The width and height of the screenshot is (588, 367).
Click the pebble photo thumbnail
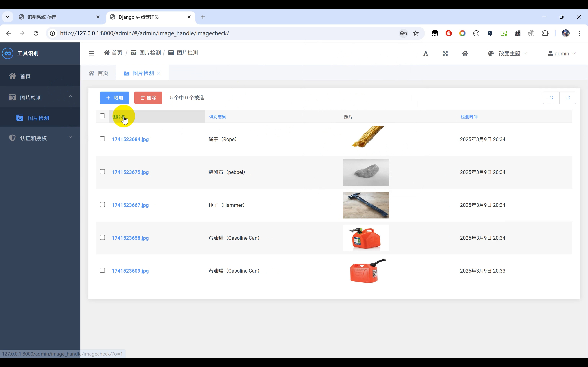[366, 172]
